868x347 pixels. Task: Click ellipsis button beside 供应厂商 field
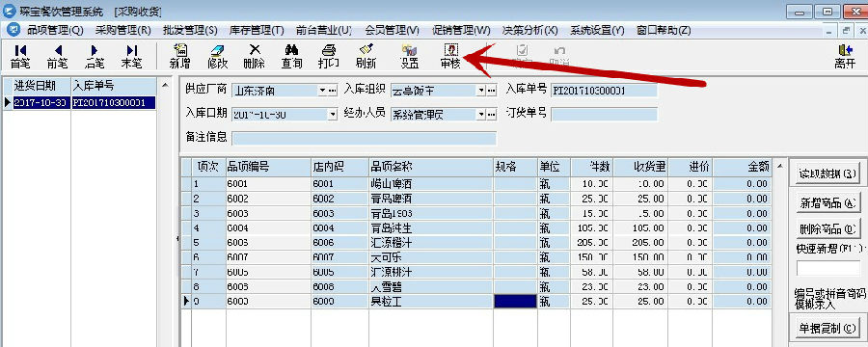333,91
